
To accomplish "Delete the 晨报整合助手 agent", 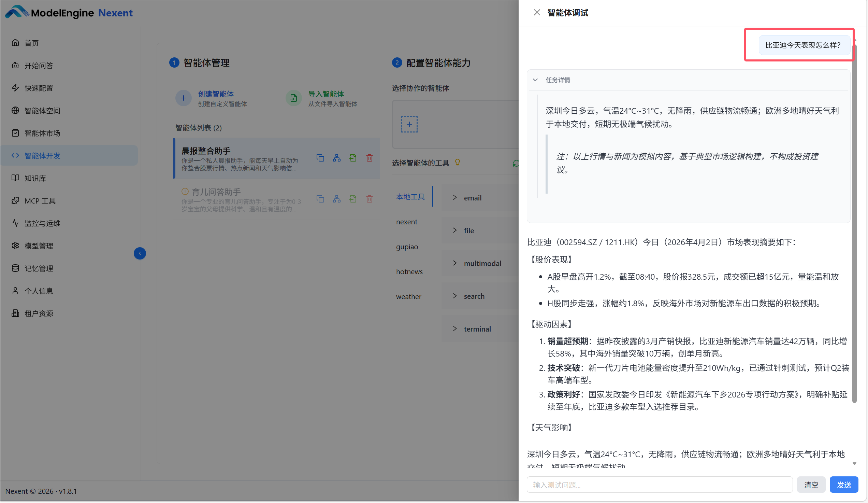I will 369,158.
